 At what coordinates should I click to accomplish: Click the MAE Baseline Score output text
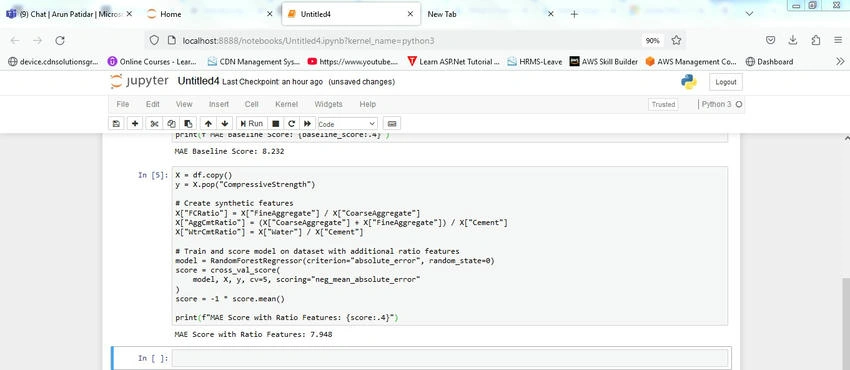pos(229,152)
